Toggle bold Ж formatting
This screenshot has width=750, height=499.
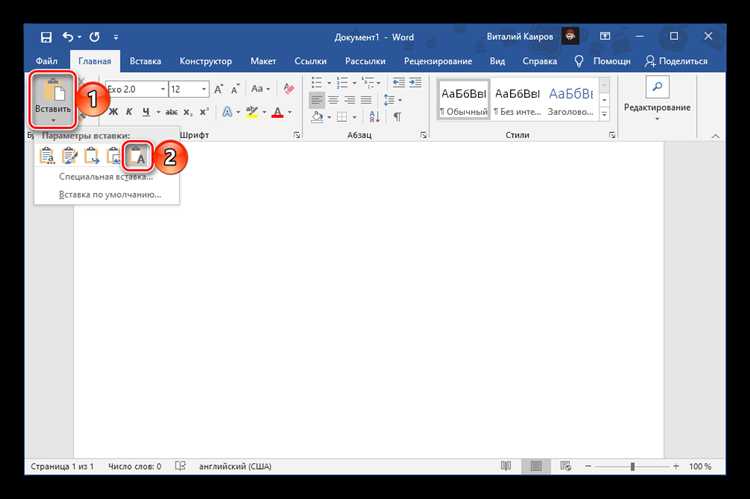click(113, 112)
